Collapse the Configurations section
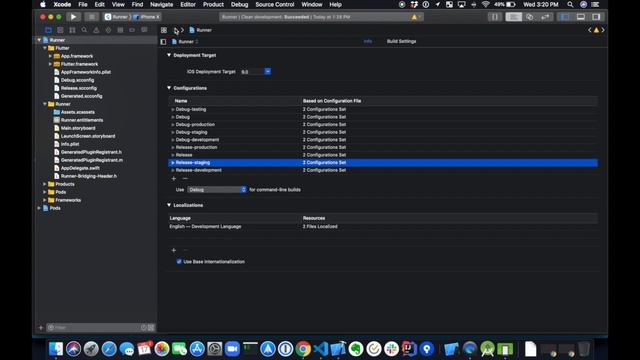640x360 pixels. point(169,88)
